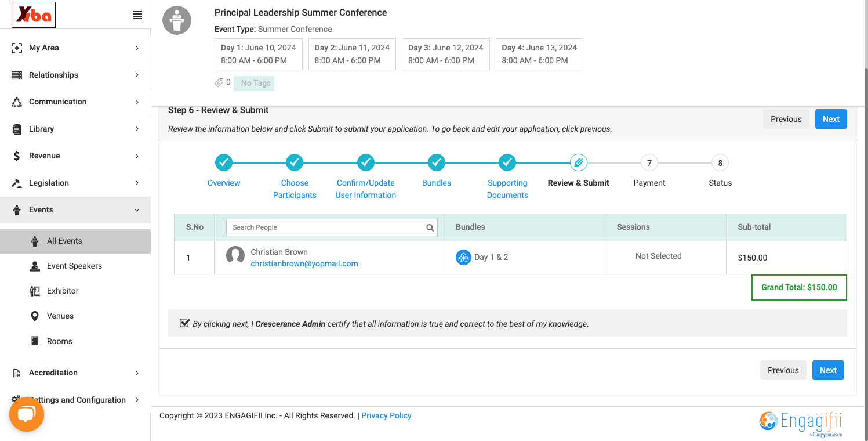This screenshot has height=441, width=868.
Task: Click the top Next button
Action: coord(831,119)
